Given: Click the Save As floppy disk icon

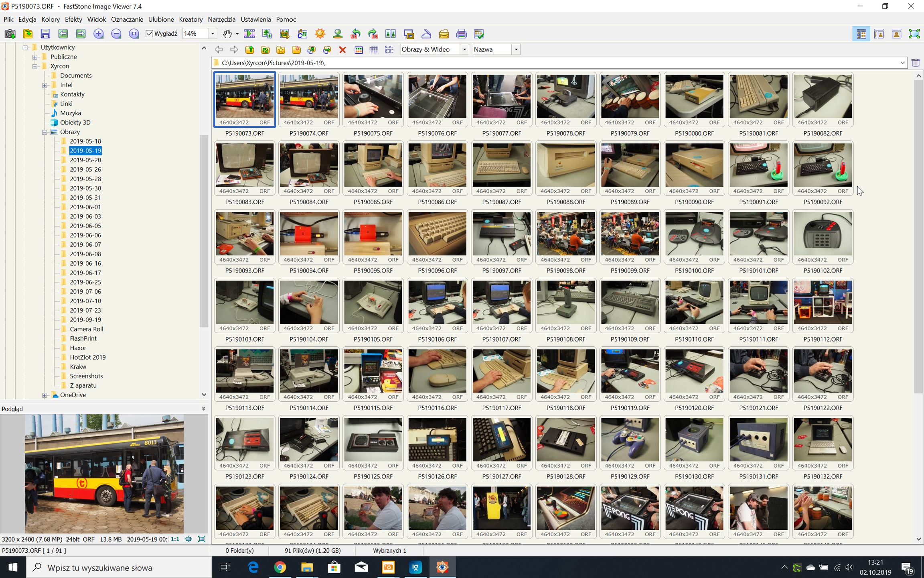Looking at the screenshot, I should (x=45, y=34).
